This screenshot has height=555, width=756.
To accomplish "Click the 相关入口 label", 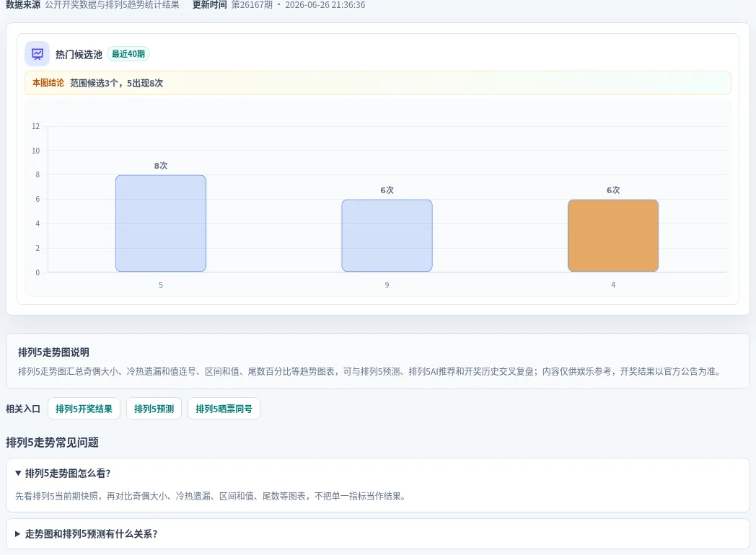I will click(x=22, y=409).
